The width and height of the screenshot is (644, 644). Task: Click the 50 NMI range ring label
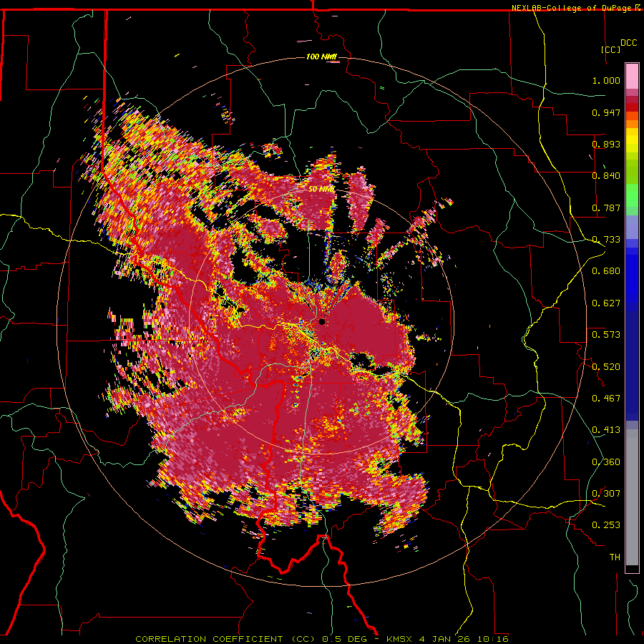coord(321,190)
